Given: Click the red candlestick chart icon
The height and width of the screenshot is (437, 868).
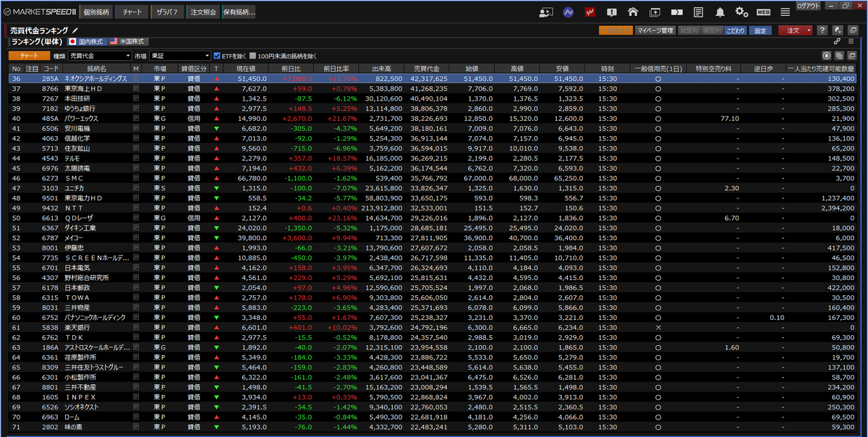Looking at the screenshot, I should (590, 12).
